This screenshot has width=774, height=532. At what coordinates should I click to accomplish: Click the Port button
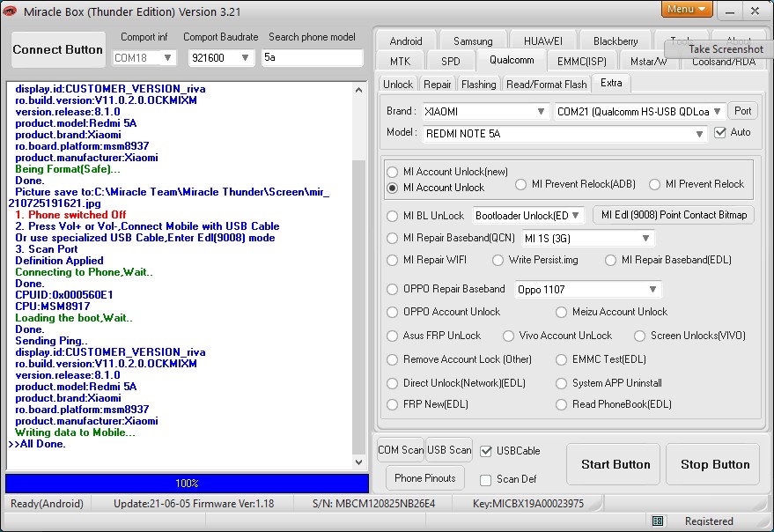[x=742, y=111]
